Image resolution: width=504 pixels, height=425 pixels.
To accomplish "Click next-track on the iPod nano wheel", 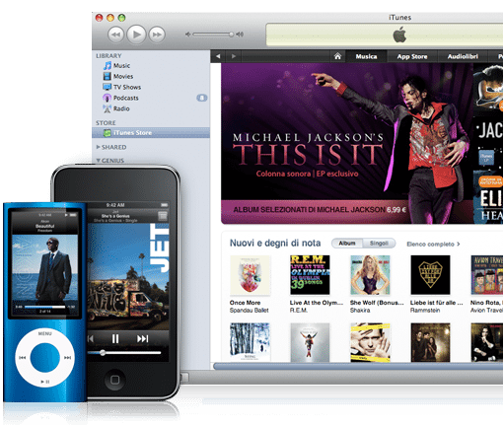I will tap(67, 358).
